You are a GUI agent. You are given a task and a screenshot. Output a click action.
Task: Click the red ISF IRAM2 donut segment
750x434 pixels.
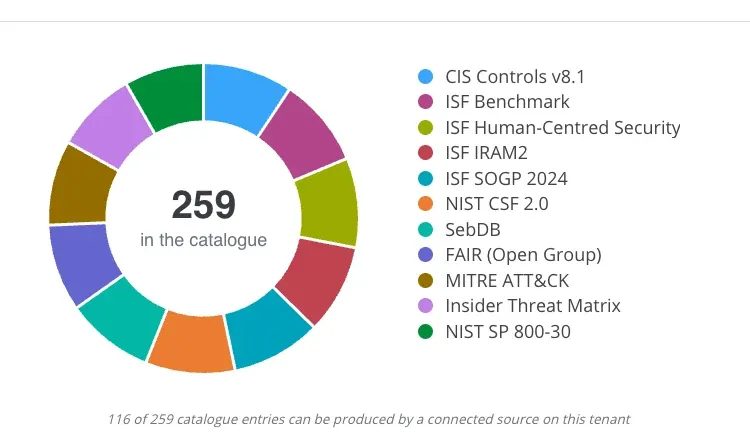coord(315,278)
